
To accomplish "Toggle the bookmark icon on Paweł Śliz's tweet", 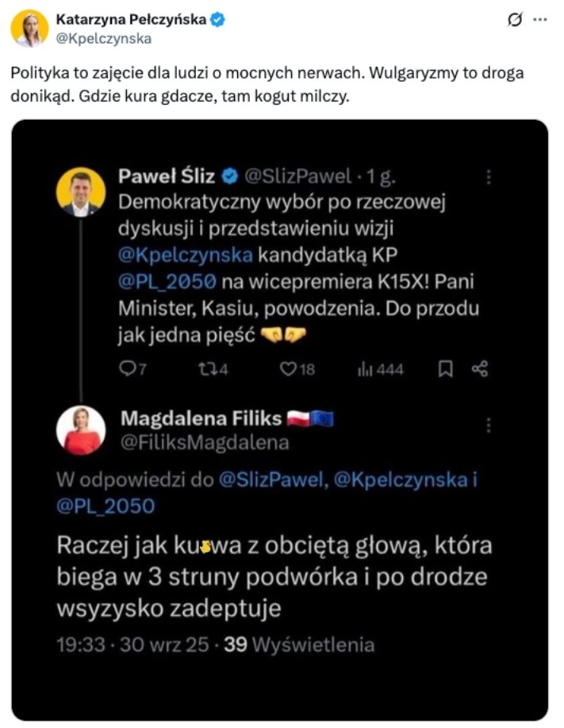I will click(447, 369).
